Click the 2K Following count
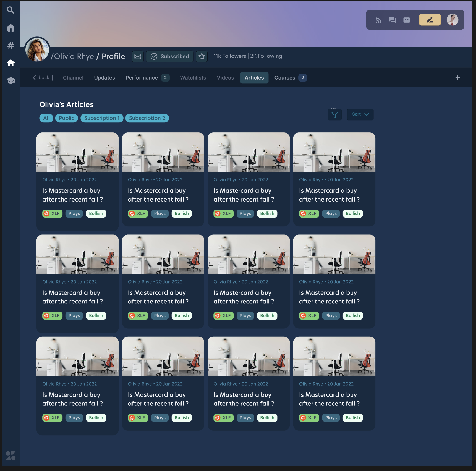The height and width of the screenshot is (471, 476). click(266, 56)
